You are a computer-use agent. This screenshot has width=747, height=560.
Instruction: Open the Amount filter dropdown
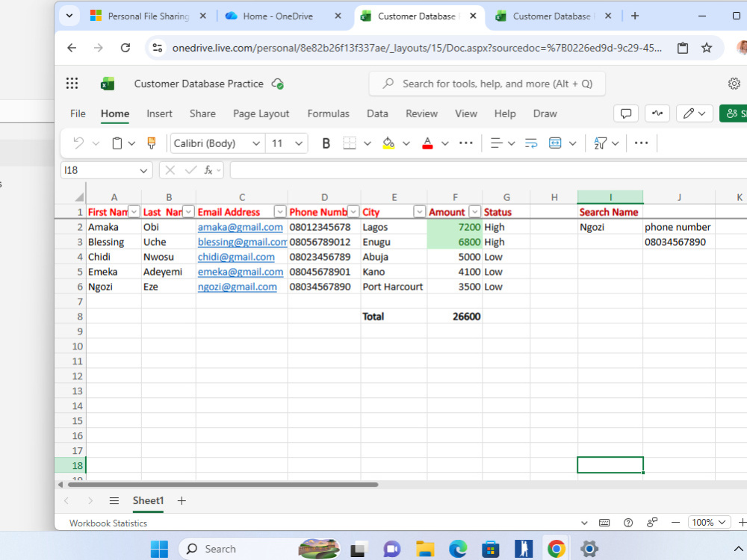coord(474,212)
